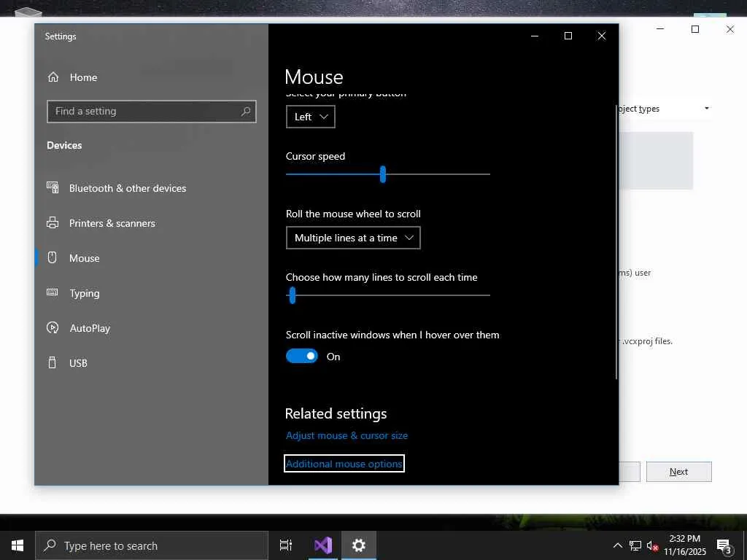Minimize the background wizard window
This screenshot has width=747, height=560.
[x=660, y=29]
